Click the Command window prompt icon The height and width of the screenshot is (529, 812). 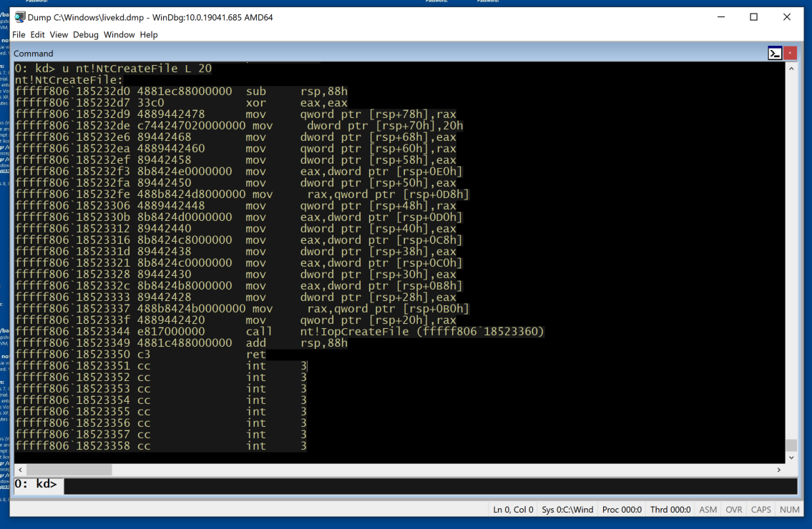pos(775,54)
